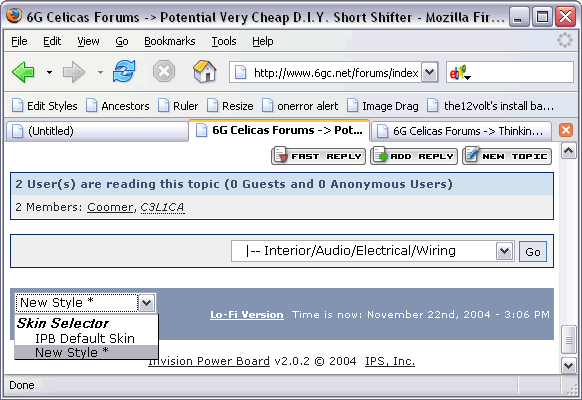Screen dimensions: 582x400
Task: Click the New Topic button
Action: [x=507, y=156]
